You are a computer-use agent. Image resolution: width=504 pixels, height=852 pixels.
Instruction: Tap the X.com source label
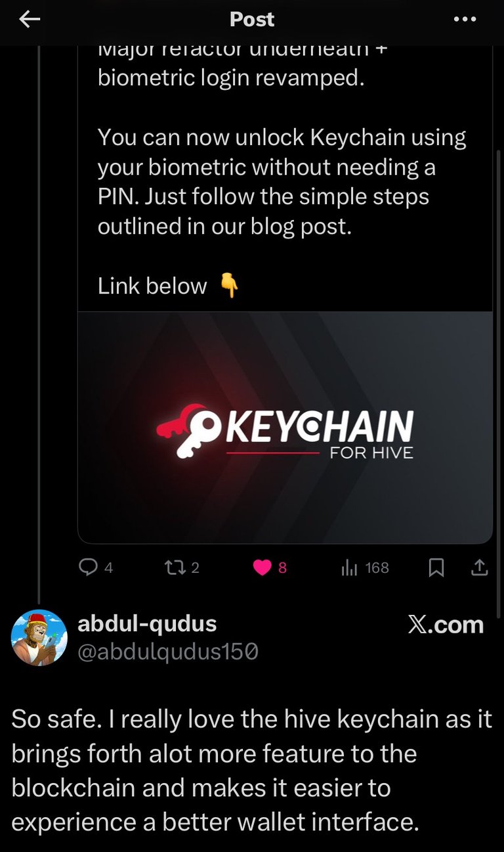click(446, 625)
